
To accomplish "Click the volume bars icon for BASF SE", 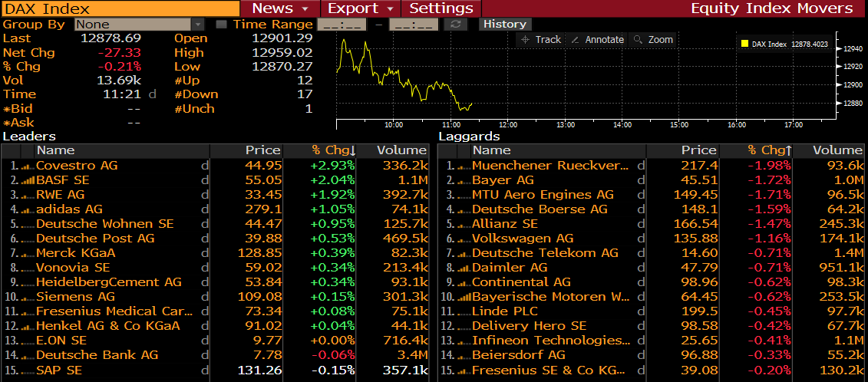I will (x=28, y=180).
